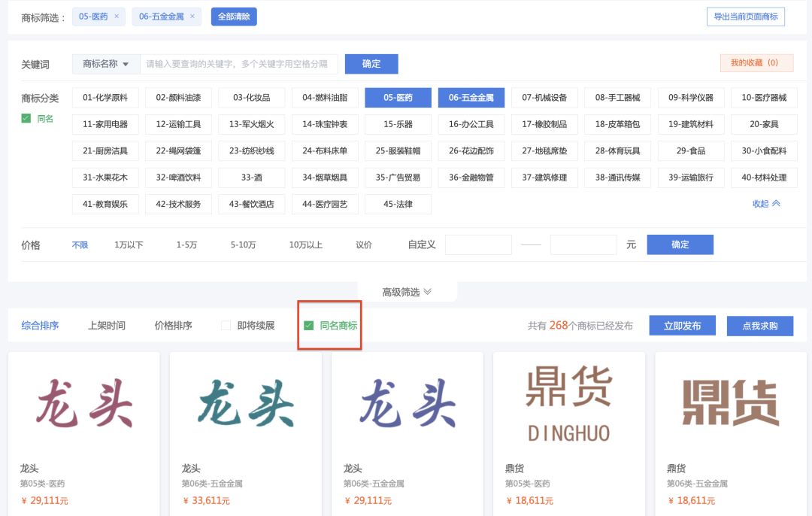This screenshot has width=812, height=516.
Task: Open the 鼎货 DINGHUO trademark image
Action: point(568,404)
